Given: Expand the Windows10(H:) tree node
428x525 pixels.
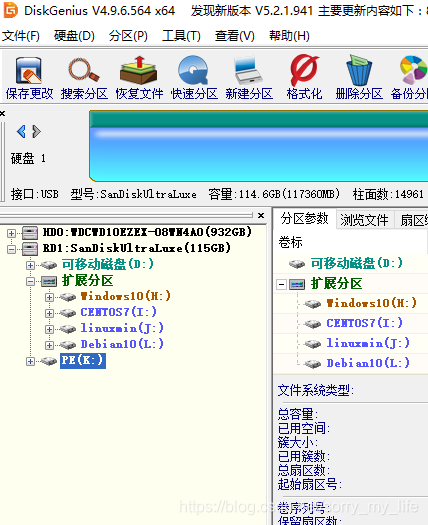Looking at the screenshot, I should (x=50, y=297).
